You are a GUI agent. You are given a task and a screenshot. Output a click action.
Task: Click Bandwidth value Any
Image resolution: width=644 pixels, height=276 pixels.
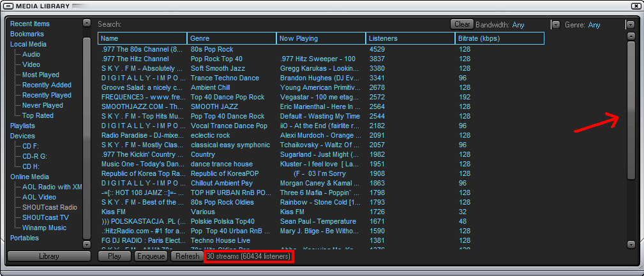518,25
